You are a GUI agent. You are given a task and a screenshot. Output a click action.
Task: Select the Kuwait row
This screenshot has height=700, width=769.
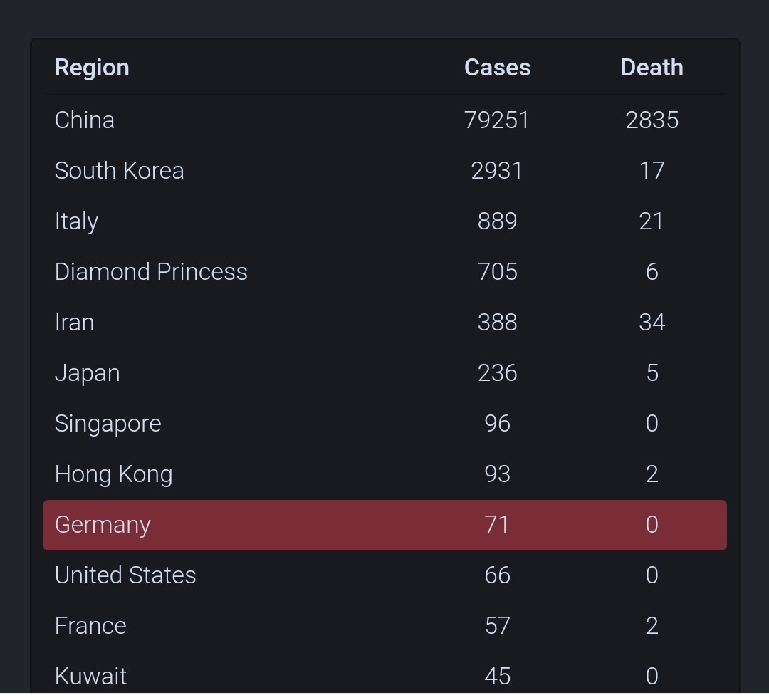pos(384,676)
